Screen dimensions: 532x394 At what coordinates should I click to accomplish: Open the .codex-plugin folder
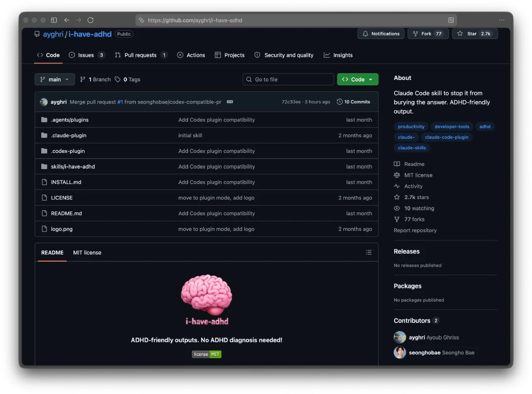68,151
